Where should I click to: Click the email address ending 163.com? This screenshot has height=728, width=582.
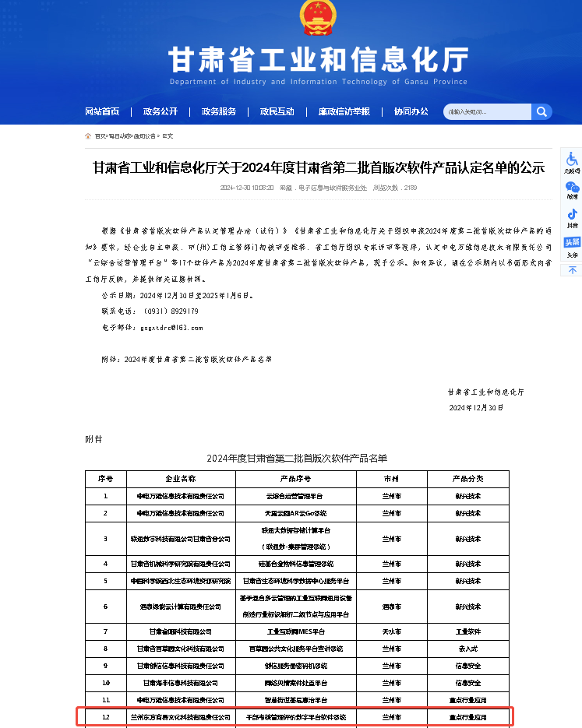(172, 328)
